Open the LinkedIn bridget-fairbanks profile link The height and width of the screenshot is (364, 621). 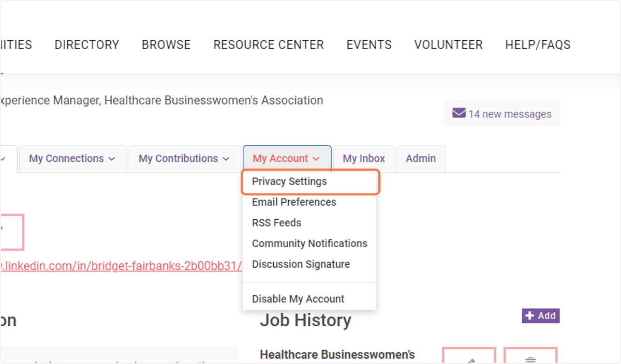point(121,266)
